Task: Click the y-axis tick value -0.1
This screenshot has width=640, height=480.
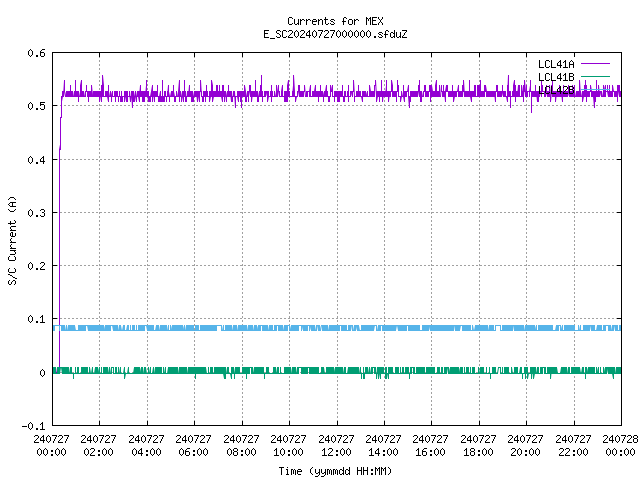Action: pyautogui.click(x=33, y=426)
